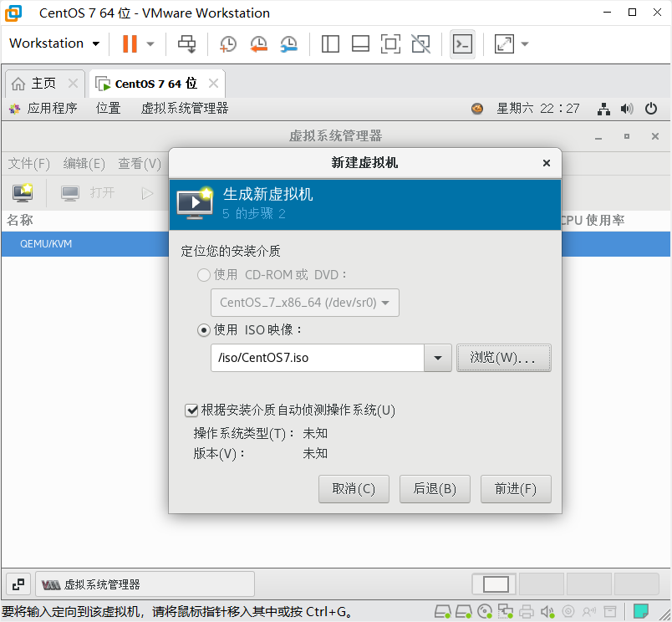This screenshot has width=672, height=622.
Task: Click the VMware message log icon
Action: [x=641, y=611]
